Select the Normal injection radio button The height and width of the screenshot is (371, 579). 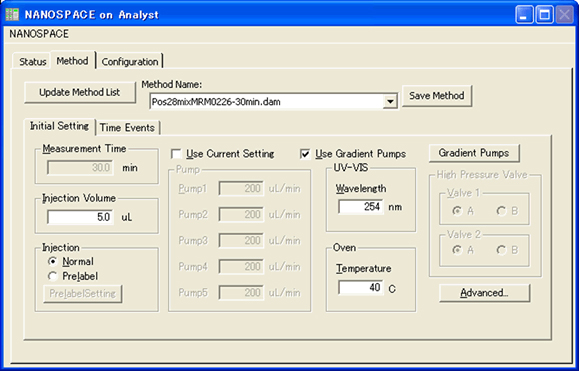click(53, 262)
